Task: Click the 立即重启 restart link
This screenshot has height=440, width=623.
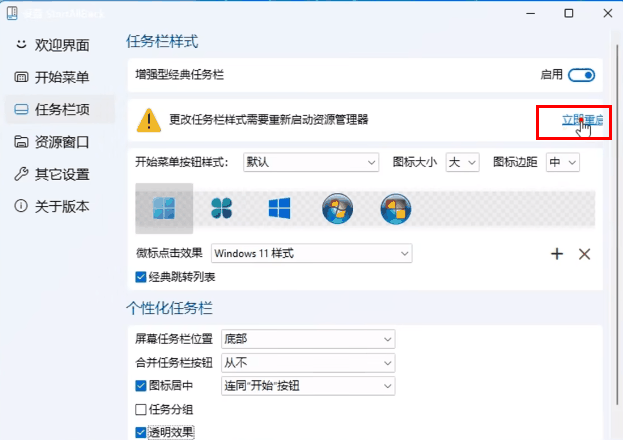Action: pos(582,119)
